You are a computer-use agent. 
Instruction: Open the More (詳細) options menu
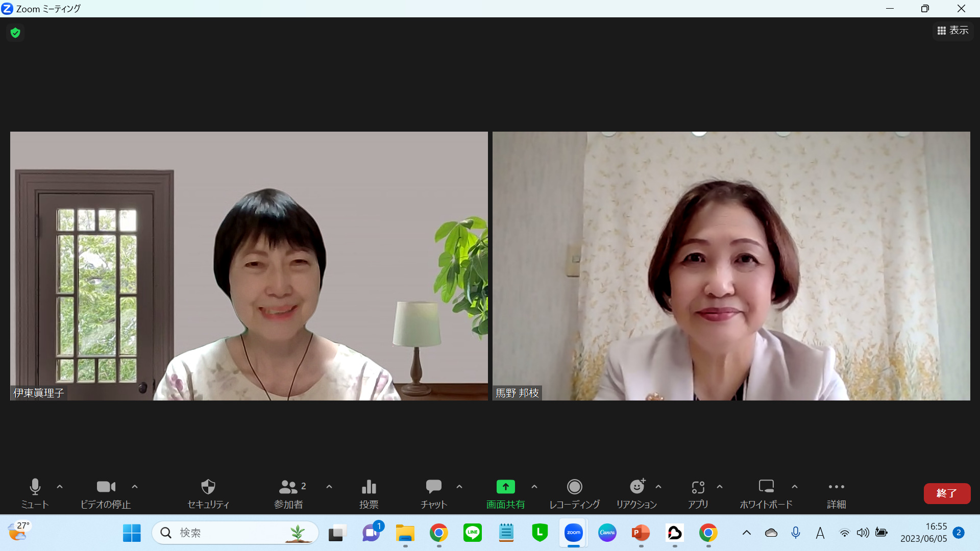click(x=836, y=487)
